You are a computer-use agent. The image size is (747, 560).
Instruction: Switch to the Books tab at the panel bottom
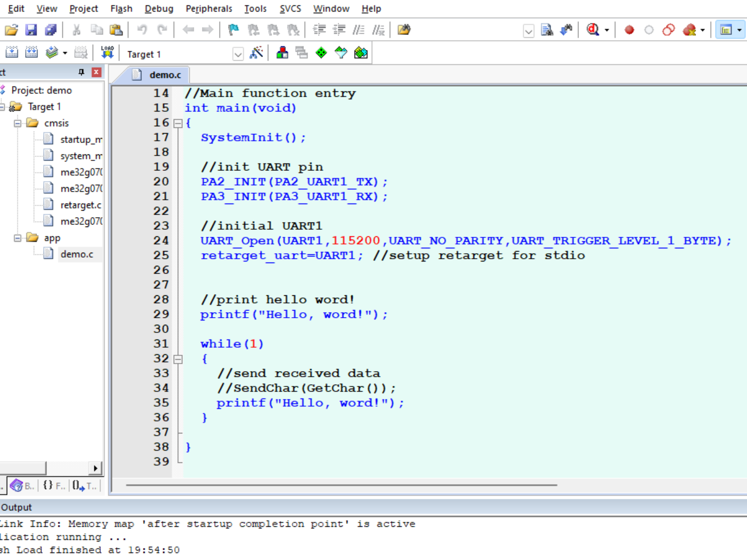point(22,485)
